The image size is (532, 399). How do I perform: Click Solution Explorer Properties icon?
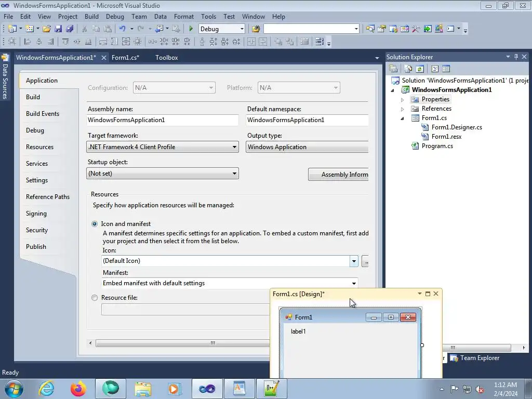(393, 69)
